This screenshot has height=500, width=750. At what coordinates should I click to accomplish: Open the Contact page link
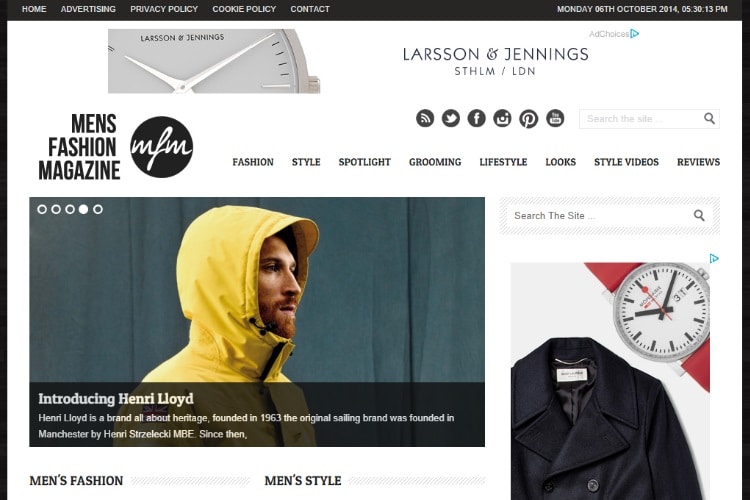[310, 9]
